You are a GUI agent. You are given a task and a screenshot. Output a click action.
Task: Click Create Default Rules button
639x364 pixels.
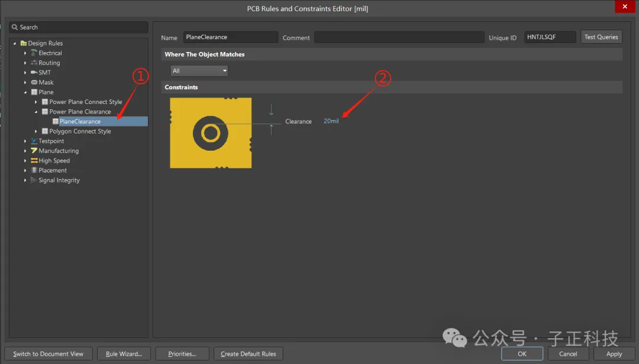point(248,354)
